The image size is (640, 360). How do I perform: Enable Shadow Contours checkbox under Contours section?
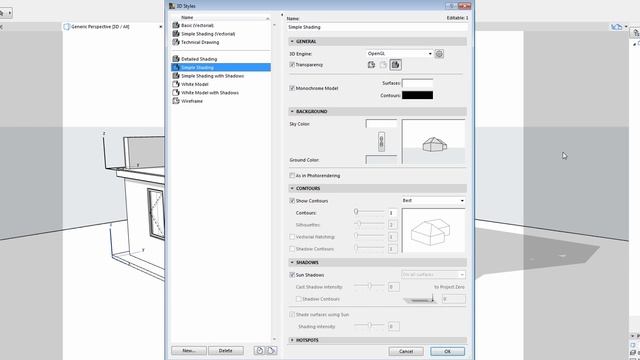point(292,249)
